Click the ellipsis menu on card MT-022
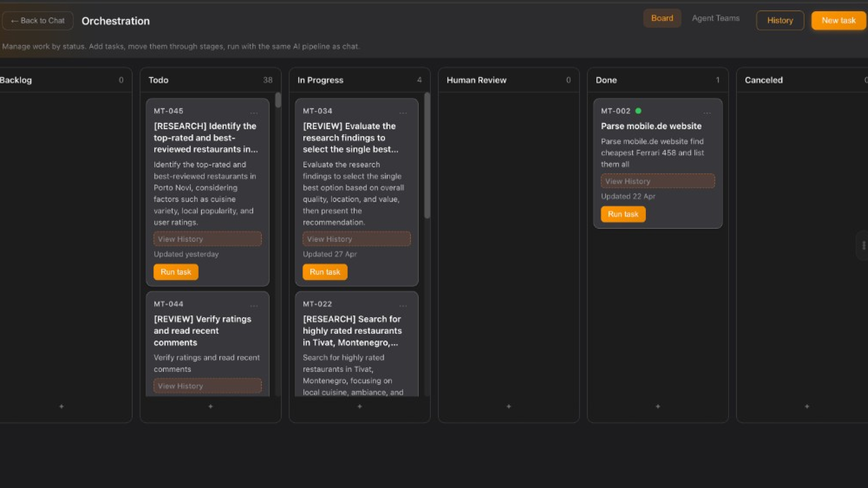 (403, 306)
